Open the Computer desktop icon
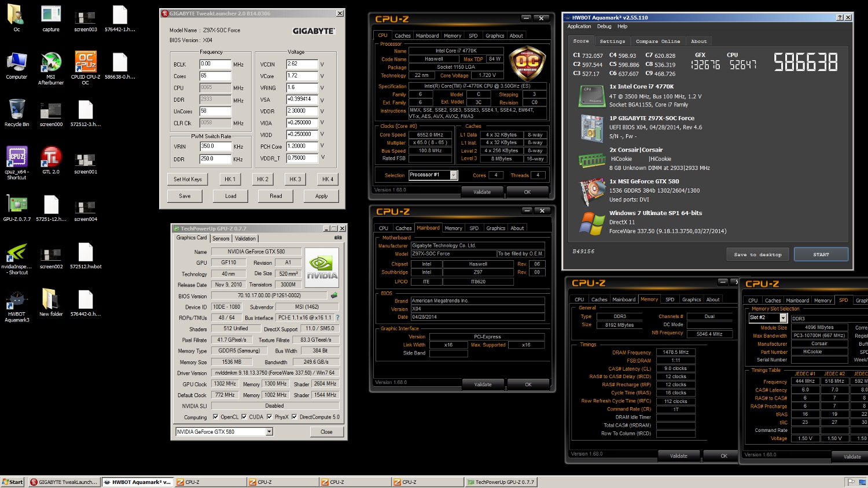 click(x=16, y=66)
